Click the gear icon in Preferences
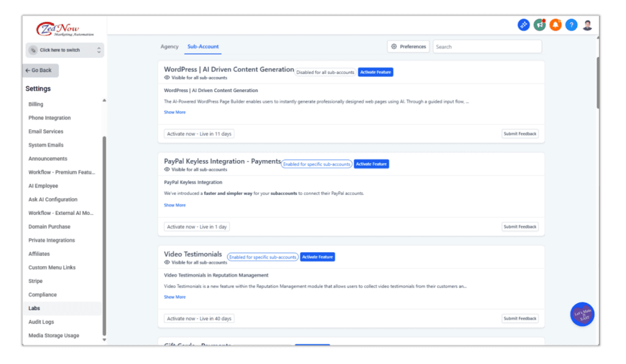The height and width of the screenshot is (364, 626). point(394,46)
